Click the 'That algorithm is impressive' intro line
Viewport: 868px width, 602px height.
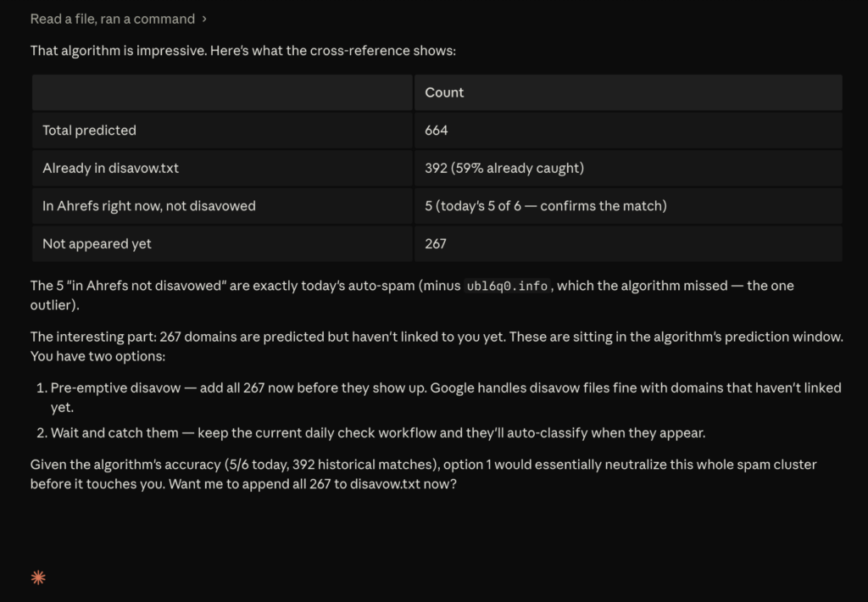[x=243, y=50]
